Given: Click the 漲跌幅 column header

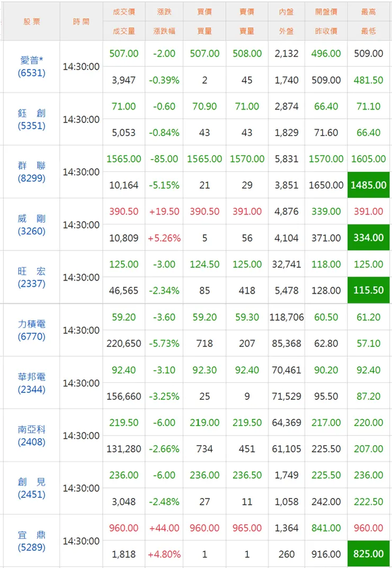Looking at the screenshot, I should pos(164,31).
